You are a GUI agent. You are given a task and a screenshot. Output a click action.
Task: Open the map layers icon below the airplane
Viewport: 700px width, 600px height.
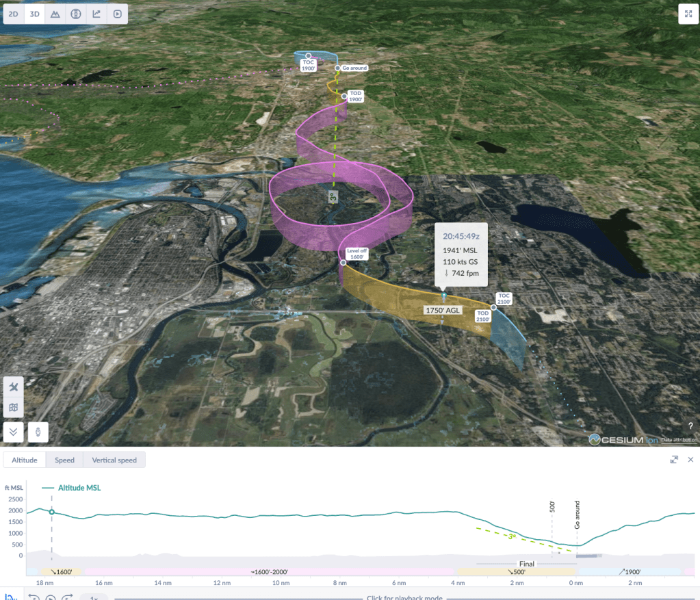click(x=13, y=407)
